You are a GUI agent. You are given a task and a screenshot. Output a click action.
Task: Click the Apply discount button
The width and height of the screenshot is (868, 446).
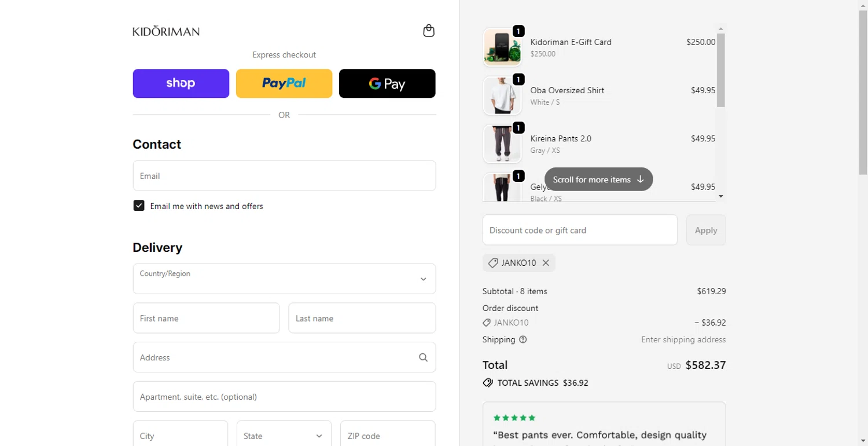(x=706, y=230)
